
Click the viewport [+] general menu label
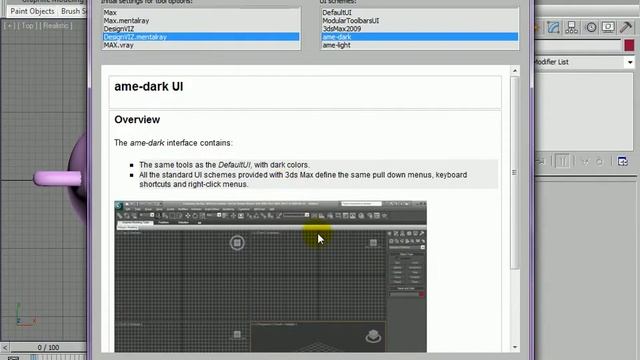tap(9, 26)
